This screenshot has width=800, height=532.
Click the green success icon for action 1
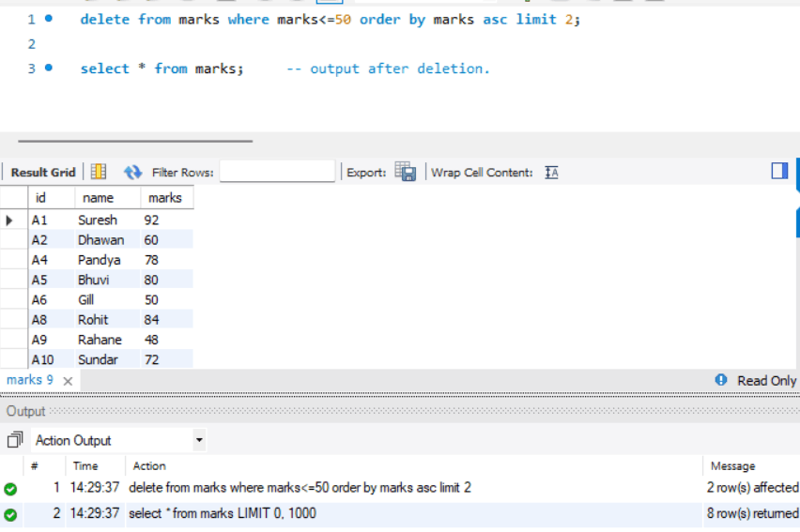point(10,489)
